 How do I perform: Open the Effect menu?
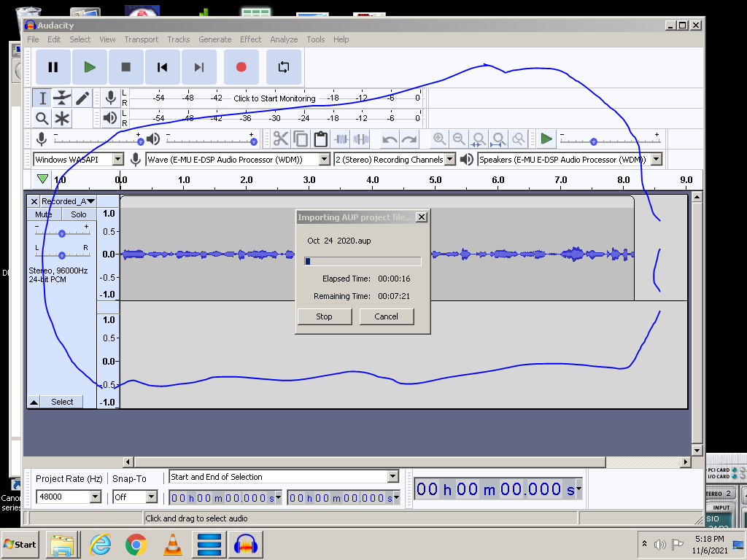[x=251, y=39]
